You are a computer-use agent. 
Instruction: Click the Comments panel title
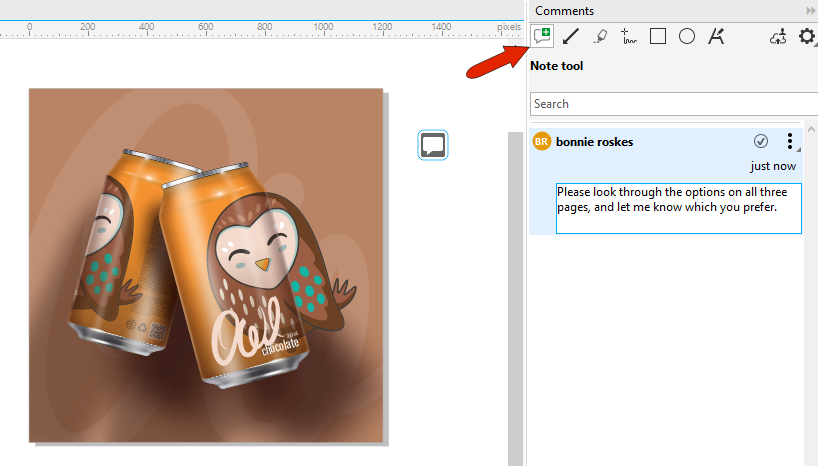click(564, 10)
